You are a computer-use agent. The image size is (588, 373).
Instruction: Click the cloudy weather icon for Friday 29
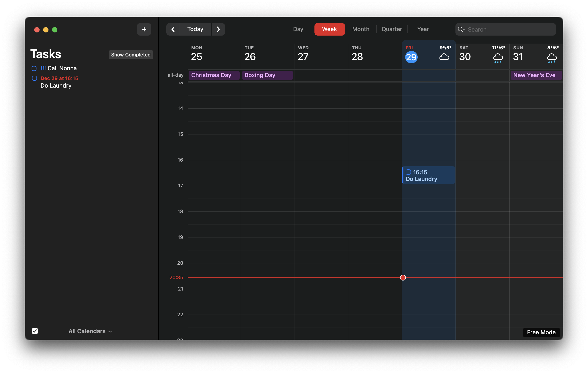click(x=444, y=57)
